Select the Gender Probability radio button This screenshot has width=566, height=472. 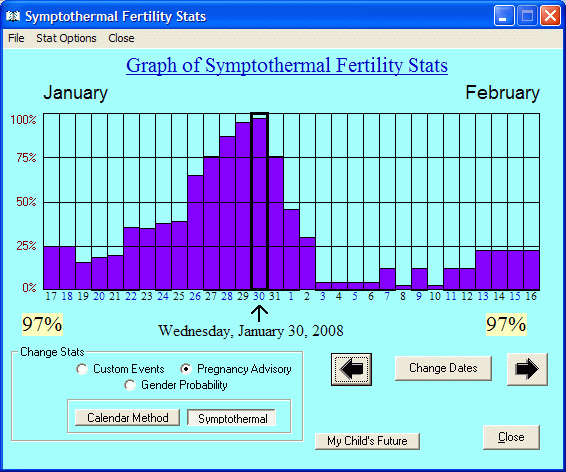point(130,385)
